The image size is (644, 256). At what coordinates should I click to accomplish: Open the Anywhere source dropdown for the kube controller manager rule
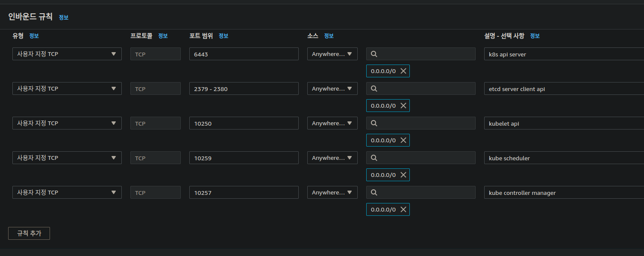point(332,192)
